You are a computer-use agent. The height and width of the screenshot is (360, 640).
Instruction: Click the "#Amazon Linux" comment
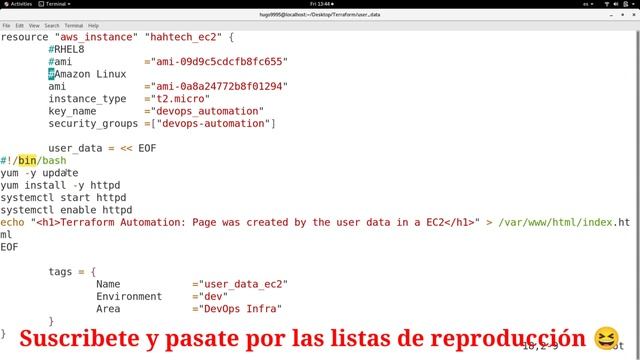[x=87, y=74]
